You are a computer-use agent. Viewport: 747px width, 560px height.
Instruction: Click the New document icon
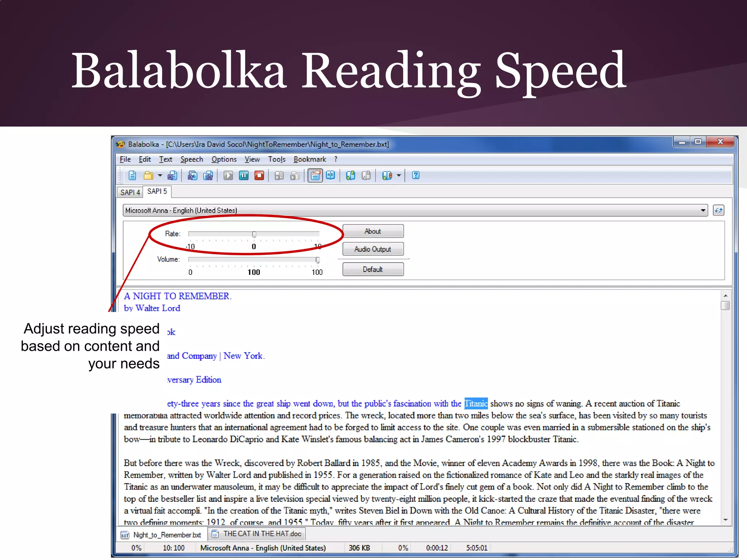coord(132,176)
